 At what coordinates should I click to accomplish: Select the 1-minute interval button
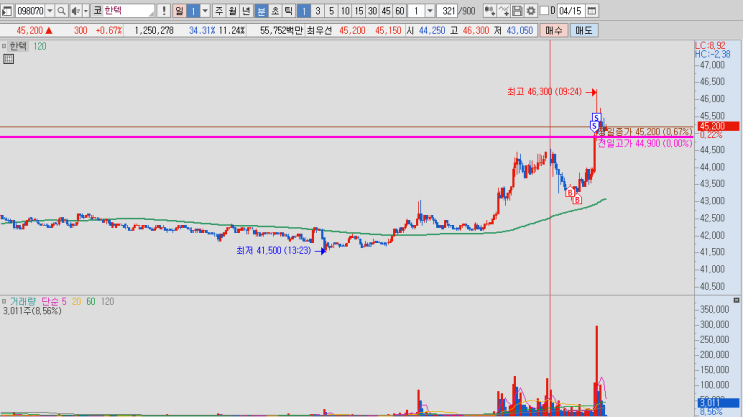304,10
